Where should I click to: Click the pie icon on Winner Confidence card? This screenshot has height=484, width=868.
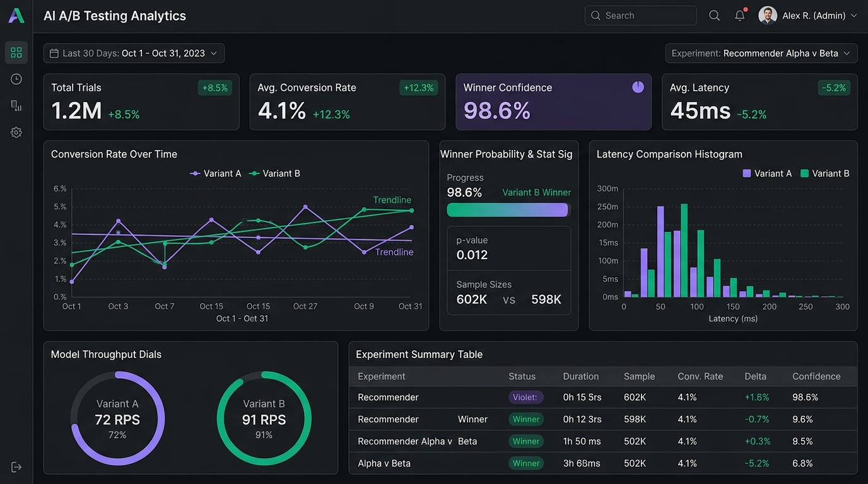click(638, 87)
